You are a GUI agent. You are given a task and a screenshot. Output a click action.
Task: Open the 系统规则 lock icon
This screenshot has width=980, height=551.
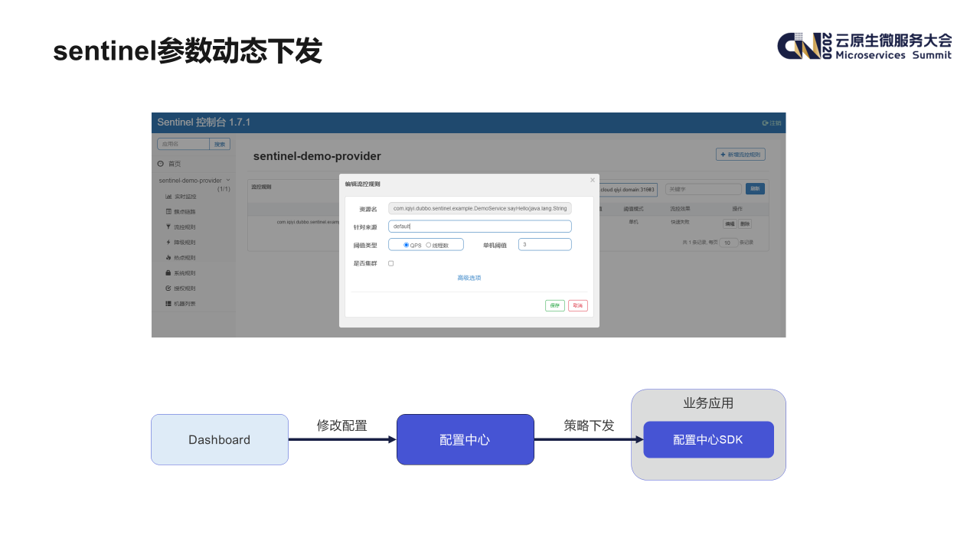(x=168, y=273)
